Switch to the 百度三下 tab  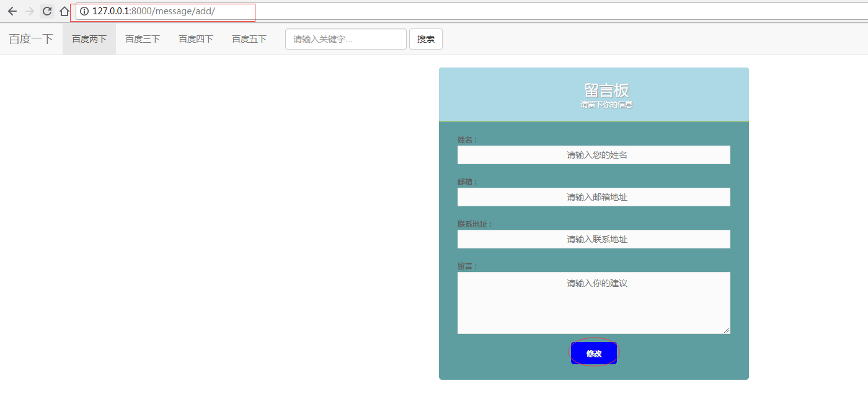tap(142, 38)
